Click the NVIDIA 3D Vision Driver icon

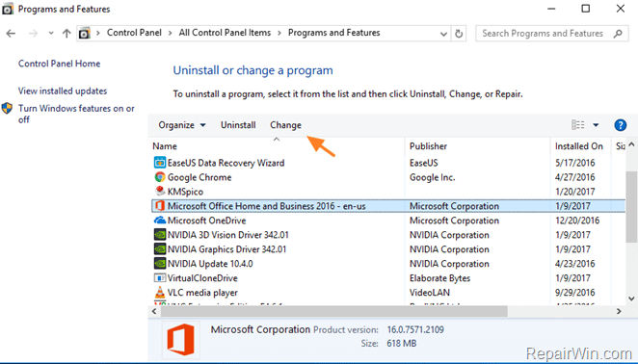160,235
